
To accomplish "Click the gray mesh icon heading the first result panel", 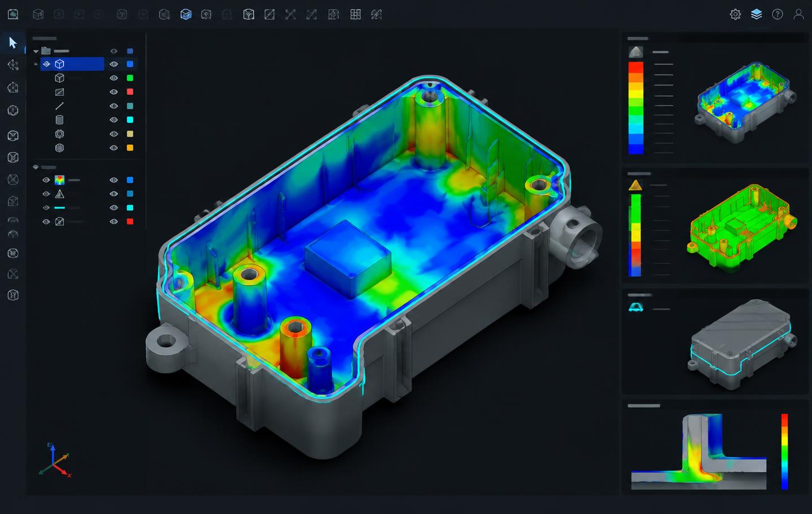I will 636,52.
